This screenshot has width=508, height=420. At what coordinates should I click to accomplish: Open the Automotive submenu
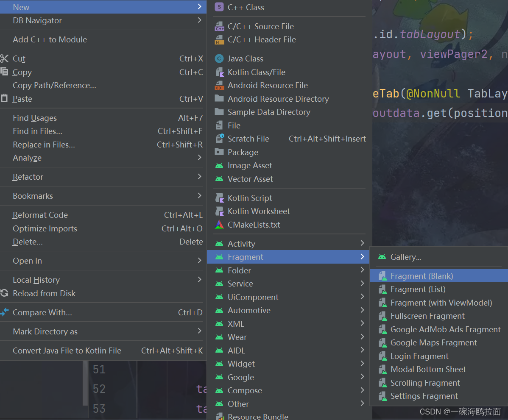pyautogui.click(x=288, y=310)
